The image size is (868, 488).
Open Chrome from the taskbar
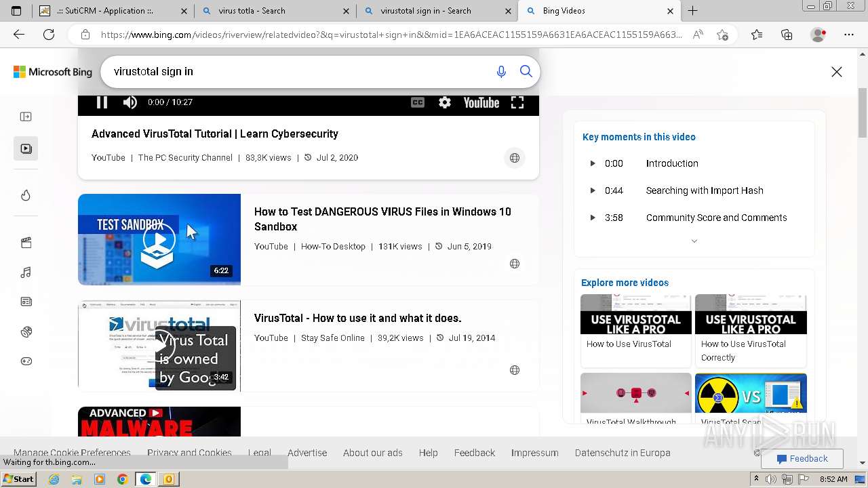(x=122, y=479)
